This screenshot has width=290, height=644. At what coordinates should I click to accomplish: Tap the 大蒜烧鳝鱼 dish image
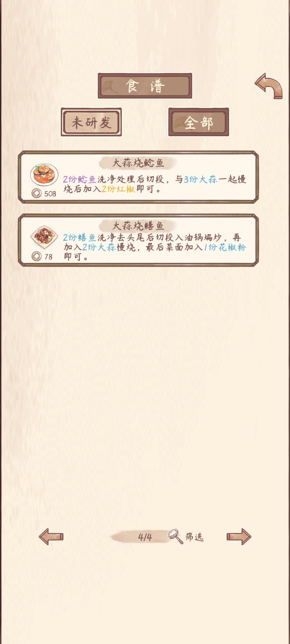pos(44,237)
